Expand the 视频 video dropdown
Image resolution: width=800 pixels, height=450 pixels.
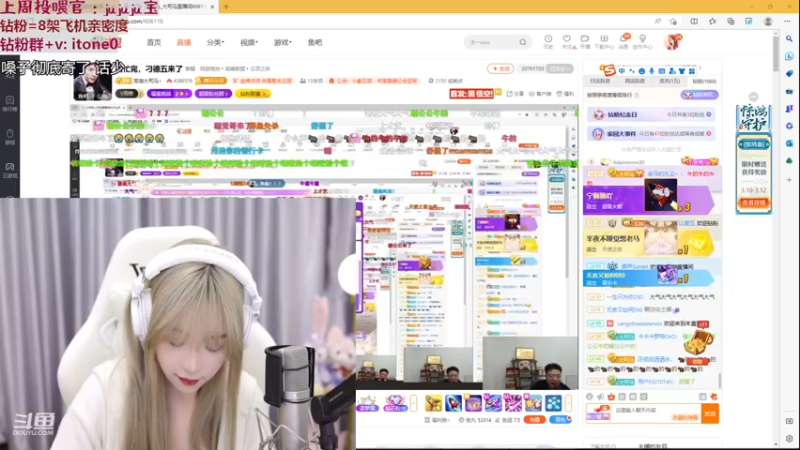click(x=249, y=42)
